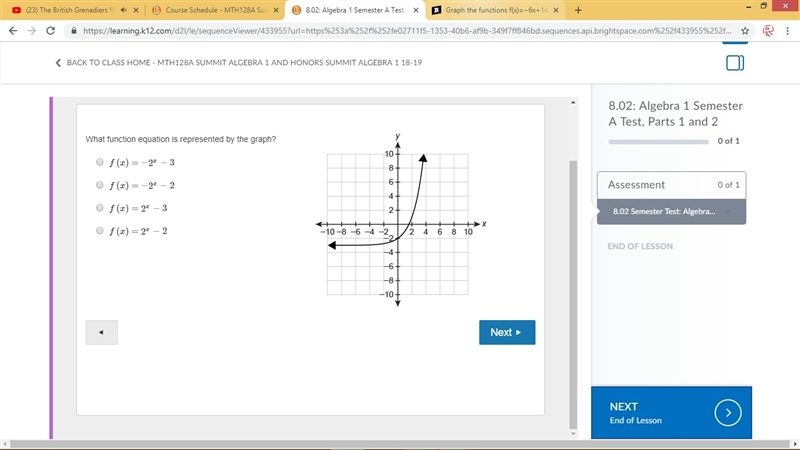This screenshot has width=800, height=450.
Task: Click scroll down arrow of question panel
Action: click(573, 434)
